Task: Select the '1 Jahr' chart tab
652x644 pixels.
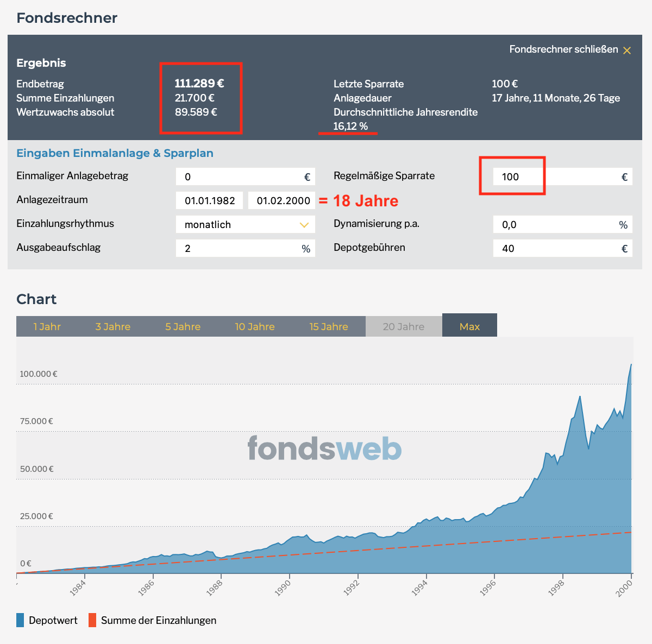Action: tap(47, 326)
